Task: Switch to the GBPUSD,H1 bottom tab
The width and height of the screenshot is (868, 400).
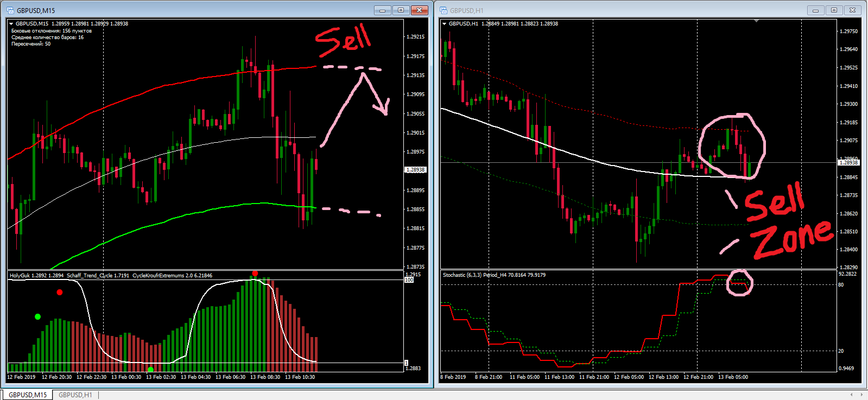Action: [x=75, y=395]
